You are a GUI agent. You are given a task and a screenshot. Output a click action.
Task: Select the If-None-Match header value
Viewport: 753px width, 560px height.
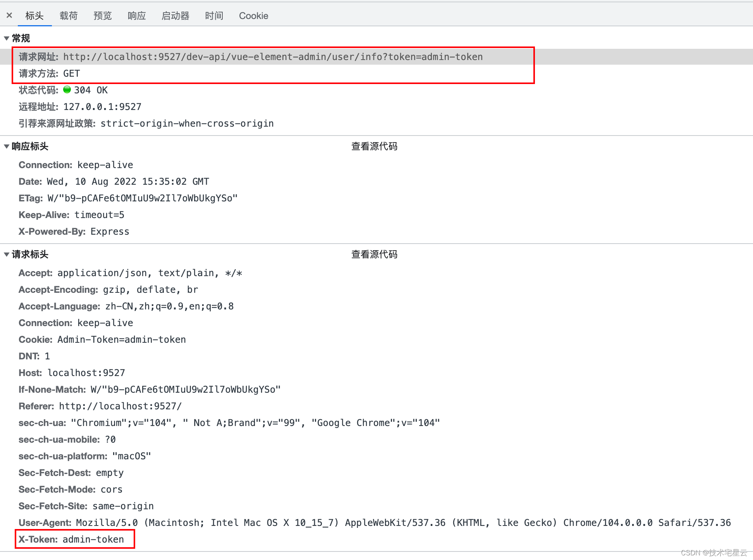click(x=186, y=390)
